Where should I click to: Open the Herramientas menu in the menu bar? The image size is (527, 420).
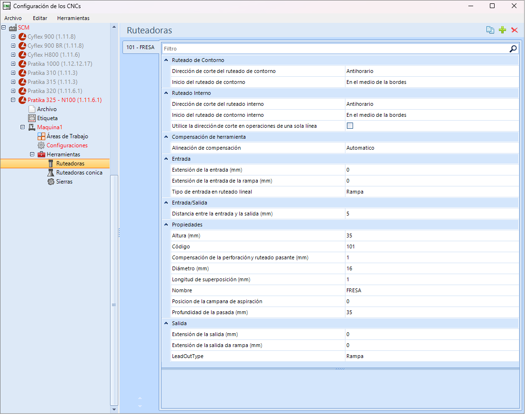(73, 18)
